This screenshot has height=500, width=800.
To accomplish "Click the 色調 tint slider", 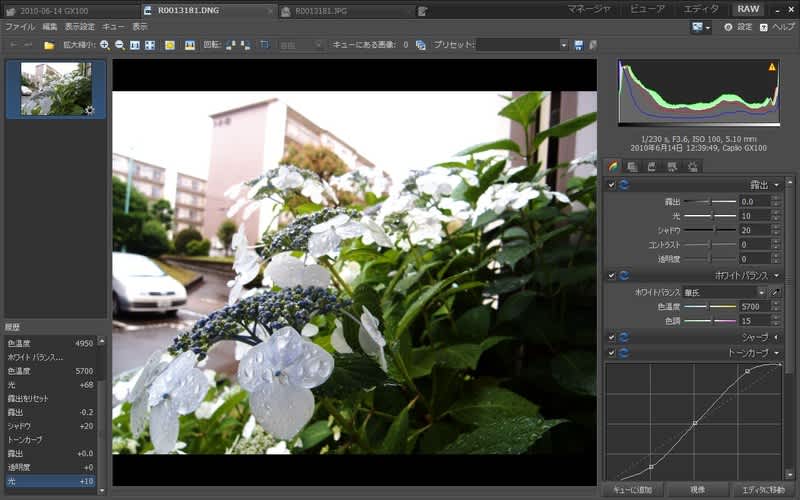I will tap(710, 321).
